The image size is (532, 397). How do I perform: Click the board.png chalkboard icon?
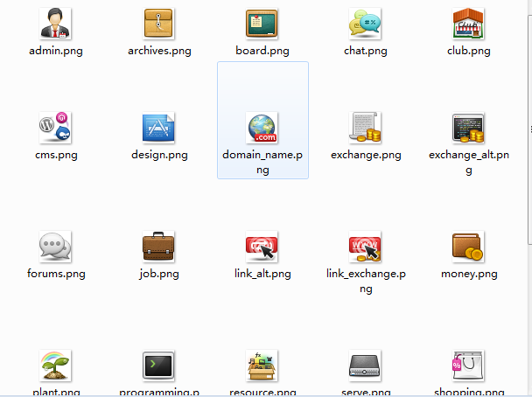click(262, 24)
